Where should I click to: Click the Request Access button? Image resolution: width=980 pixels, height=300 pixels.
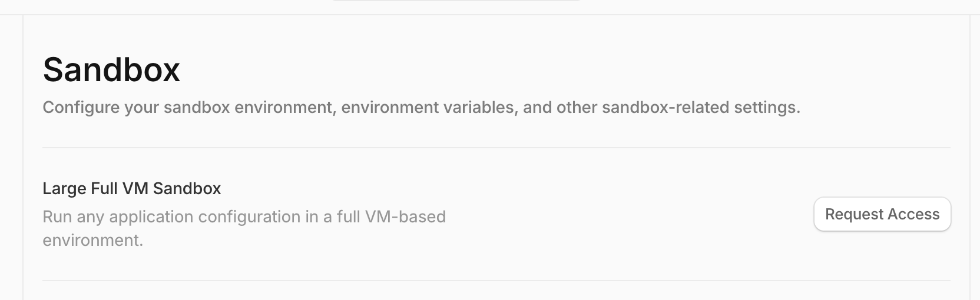[882, 214]
